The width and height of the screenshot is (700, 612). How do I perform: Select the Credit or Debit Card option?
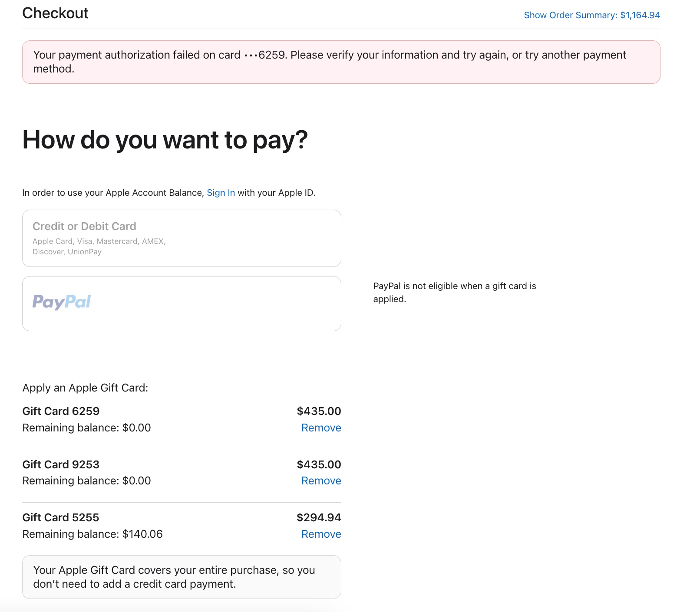point(181,238)
